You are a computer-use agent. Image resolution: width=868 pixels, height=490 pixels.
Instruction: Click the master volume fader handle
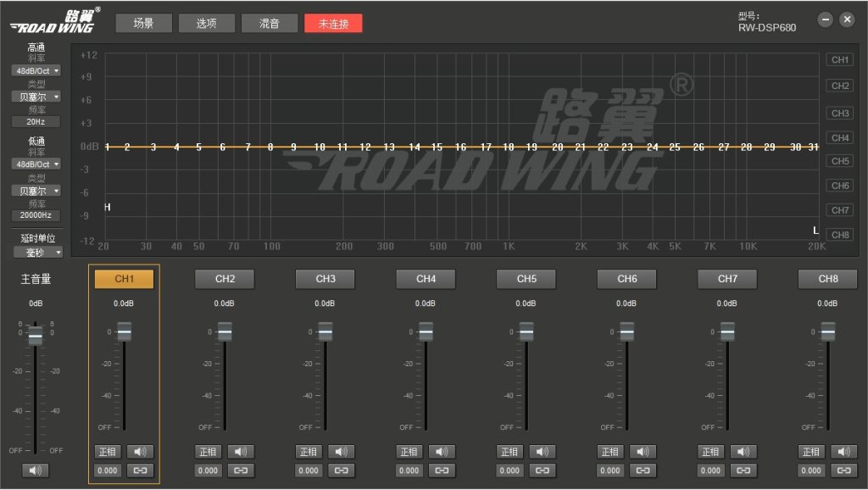36,336
